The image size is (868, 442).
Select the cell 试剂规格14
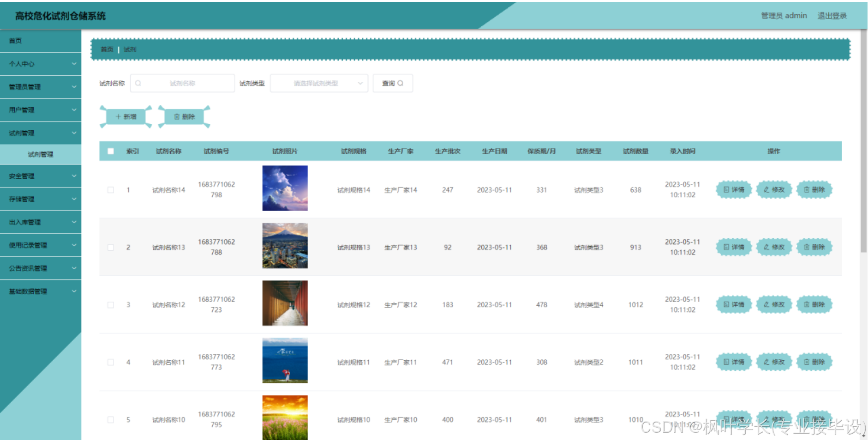pos(353,190)
